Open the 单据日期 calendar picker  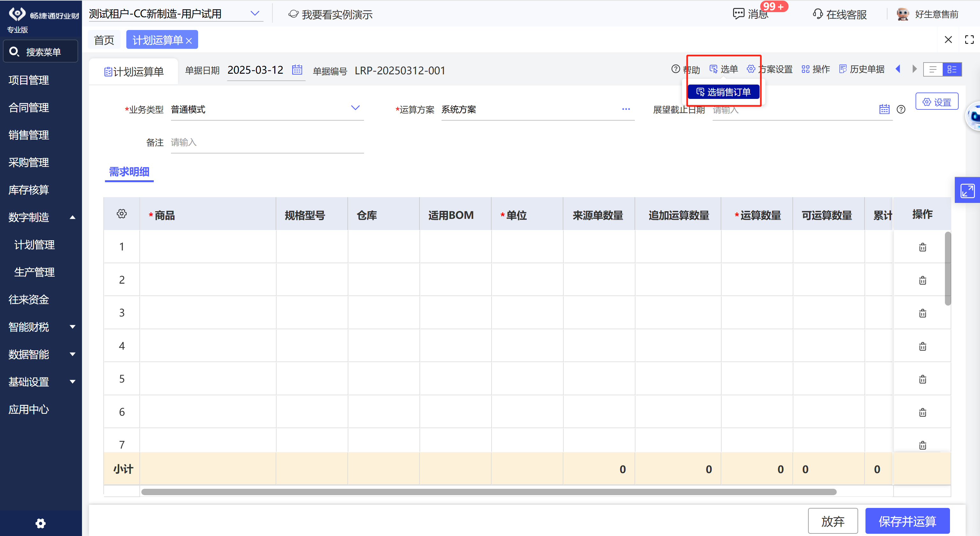[x=297, y=70]
